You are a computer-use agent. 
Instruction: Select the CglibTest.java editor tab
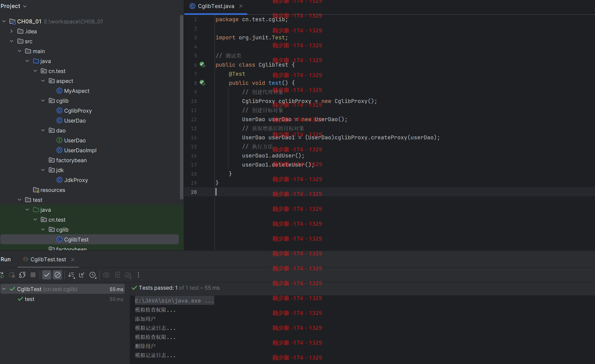[x=216, y=6]
